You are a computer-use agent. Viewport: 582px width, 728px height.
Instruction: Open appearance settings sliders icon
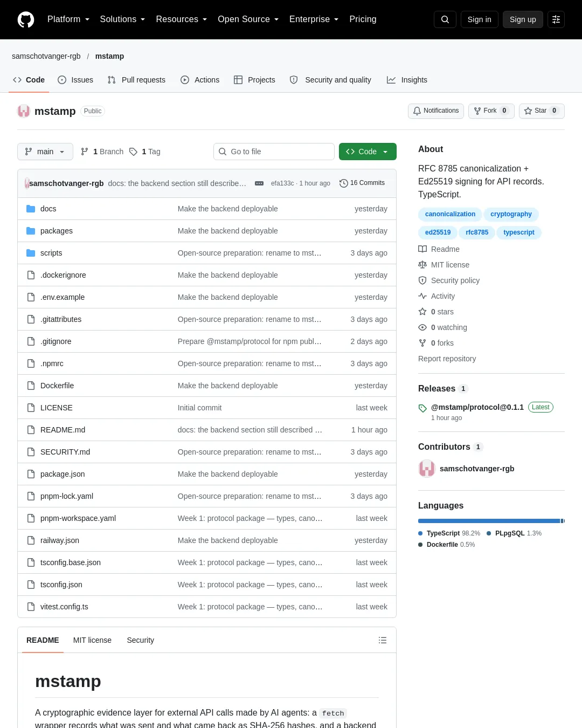[556, 19]
